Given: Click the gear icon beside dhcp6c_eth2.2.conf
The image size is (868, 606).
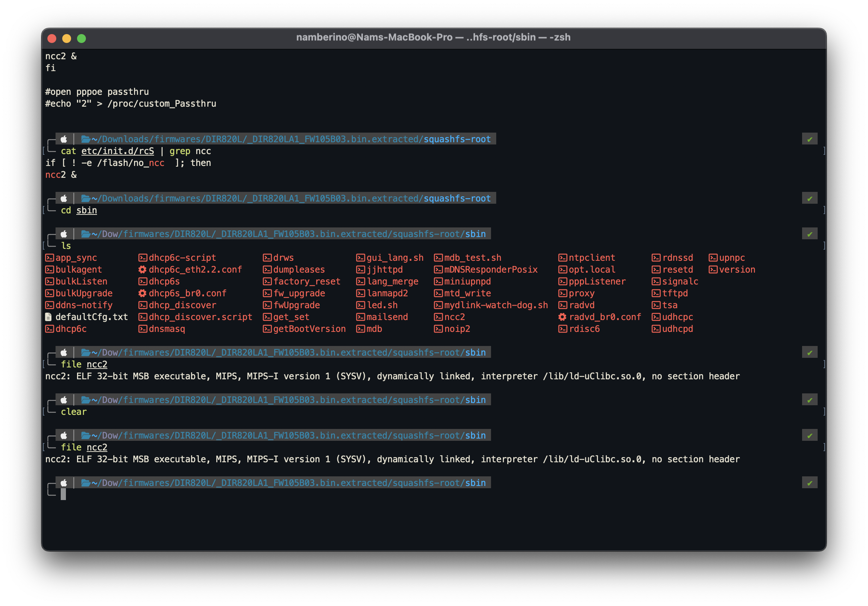Looking at the screenshot, I should (142, 269).
